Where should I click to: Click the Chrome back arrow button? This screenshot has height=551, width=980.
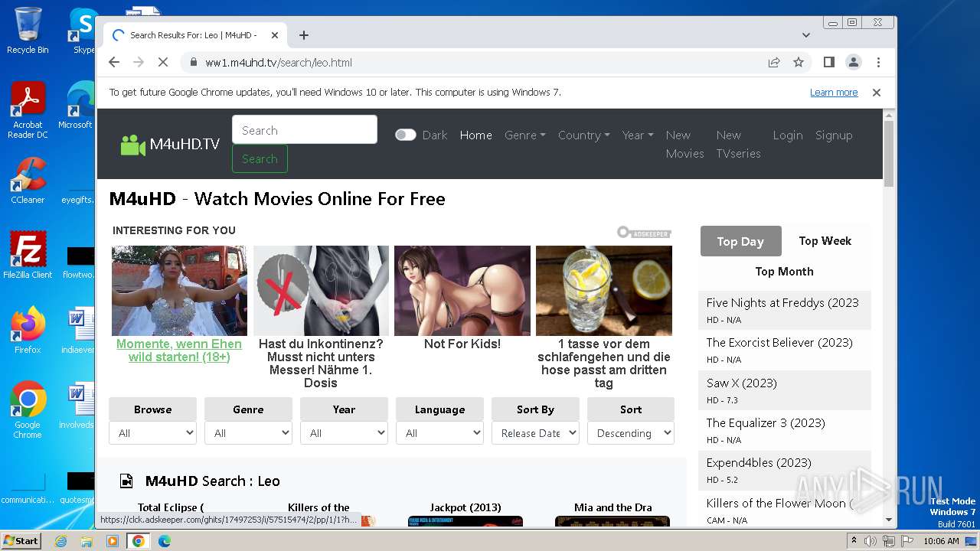pos(114,62)
